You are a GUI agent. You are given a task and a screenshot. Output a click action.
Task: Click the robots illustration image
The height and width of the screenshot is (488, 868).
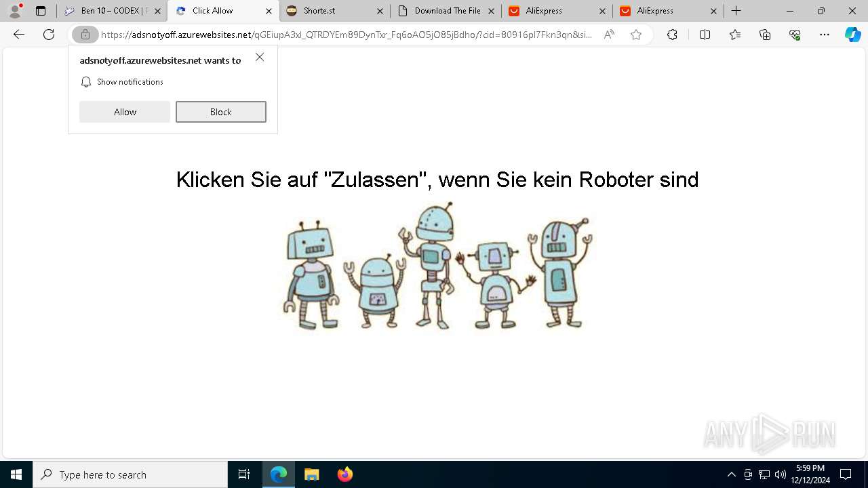click(437, 266)
